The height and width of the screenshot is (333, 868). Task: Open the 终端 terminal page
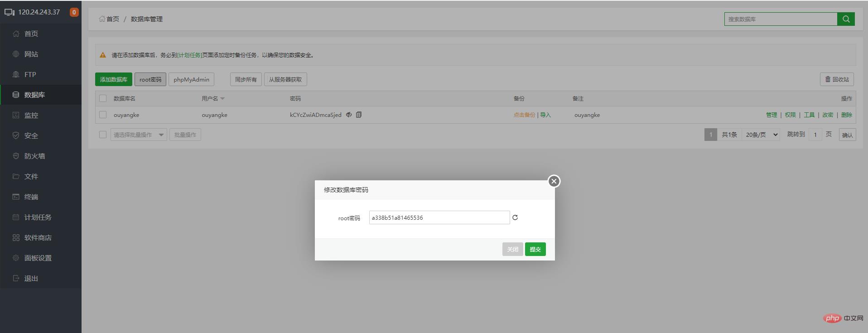pos(31,197)
